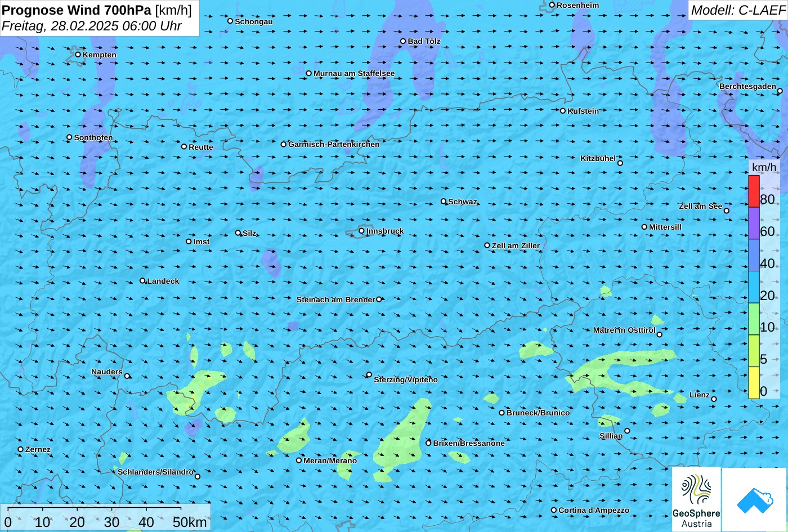Click the 'Steinach am Brenner' label
Screen dimensions: 788x532
pos(335,300)
